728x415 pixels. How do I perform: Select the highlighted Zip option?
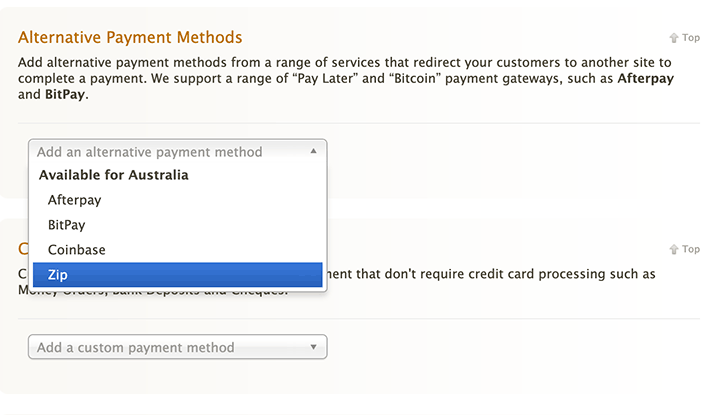[x=177, y=275]
